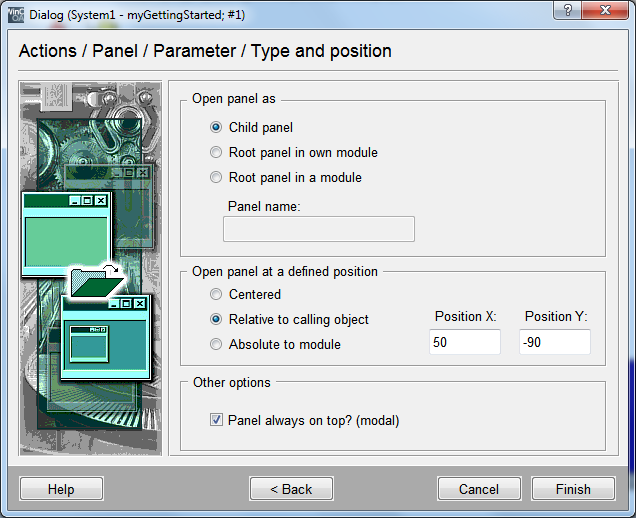The image size is (636, 518).
Task: Click the Panel name text field
Action: click(318, 230)
